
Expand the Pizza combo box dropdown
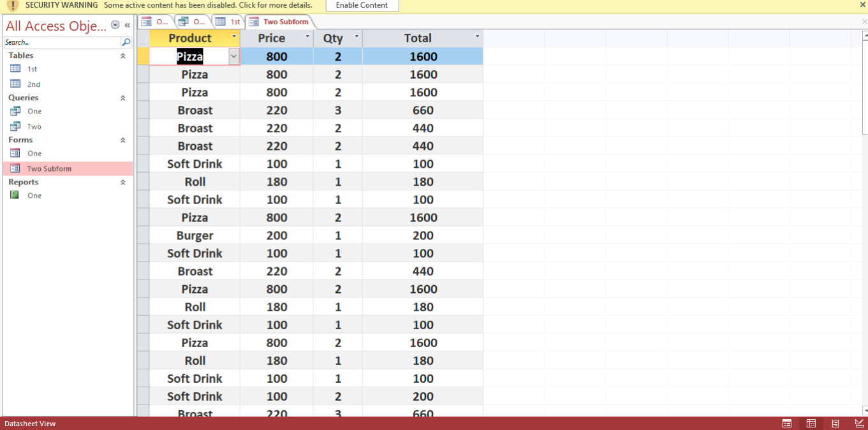(233, 56)
